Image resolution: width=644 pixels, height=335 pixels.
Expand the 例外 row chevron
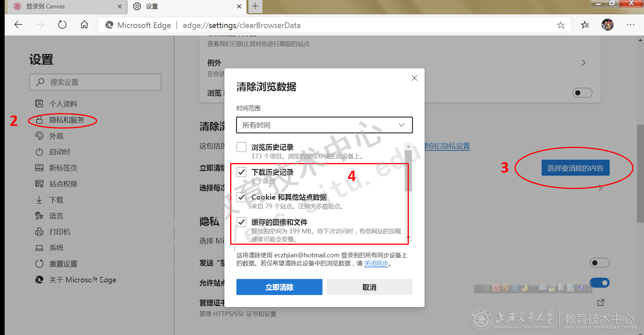[584, 63]
